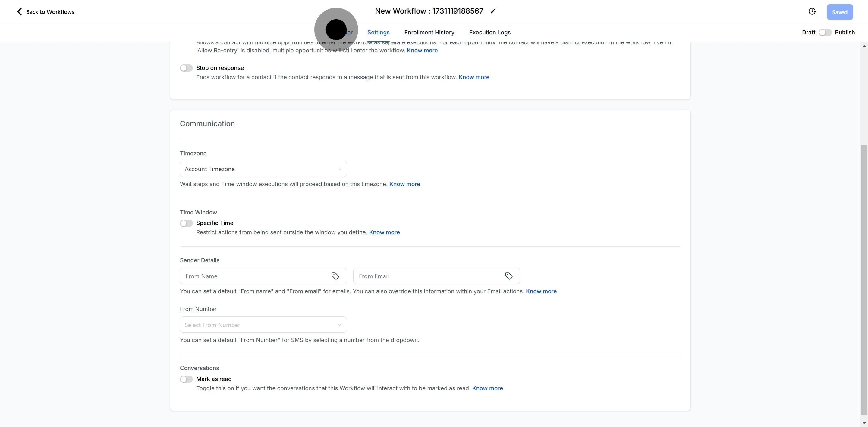The image size is (868, 427).
Task: Click the 'Publish' label
Action: tap(844, 32)
